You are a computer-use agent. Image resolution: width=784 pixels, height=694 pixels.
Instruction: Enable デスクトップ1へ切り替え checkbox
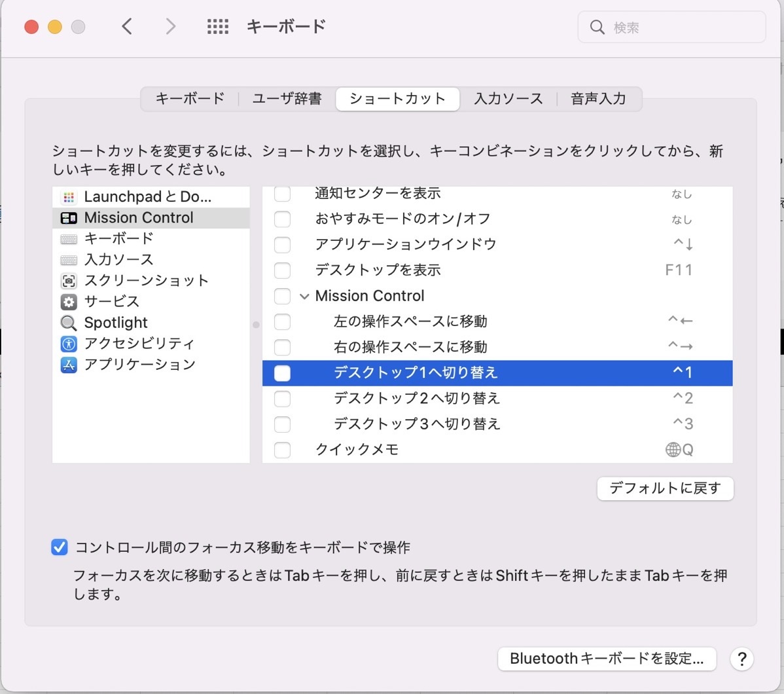point(282,373)
